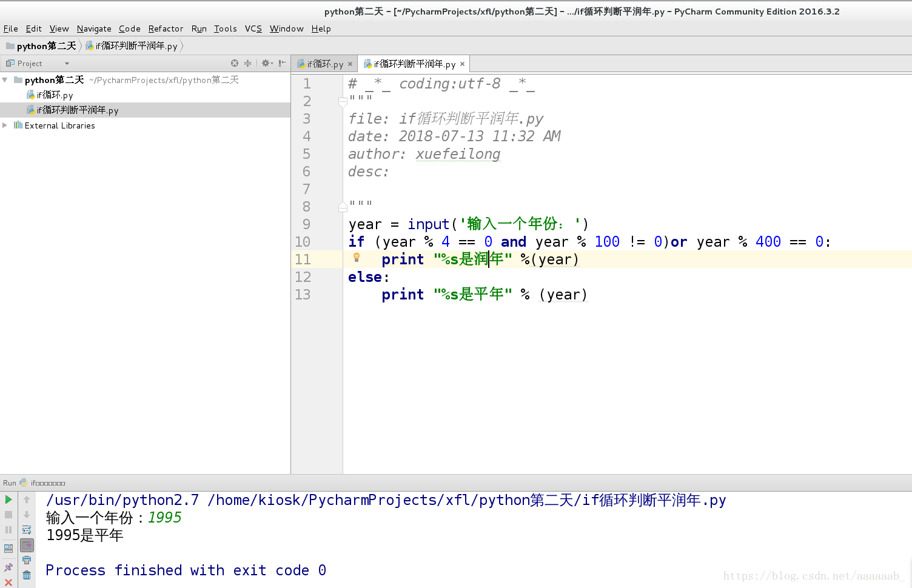
Task: Toggle Use Soft Wraps in Run console
Action: pyautogui.click(x=27, y=530)
